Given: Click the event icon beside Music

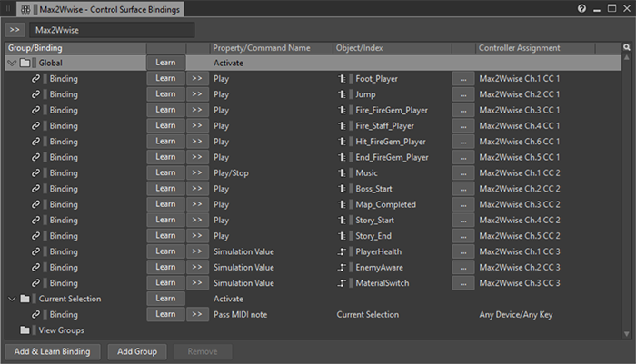Looking at the screenshot, I should click(343, 173).
